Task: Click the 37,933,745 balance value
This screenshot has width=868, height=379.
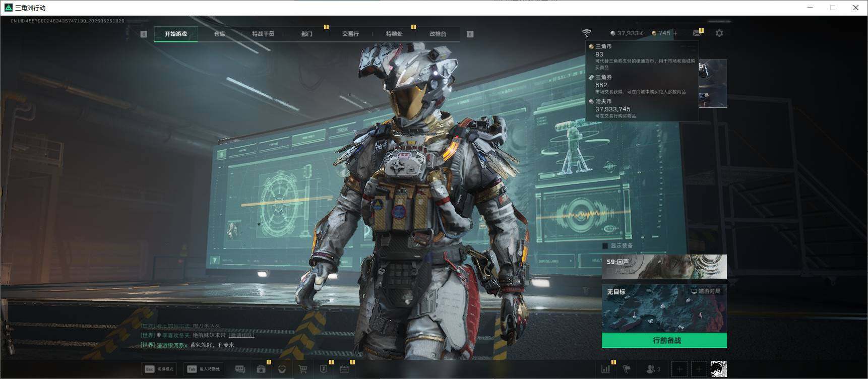Action: (x=612, y=109)
